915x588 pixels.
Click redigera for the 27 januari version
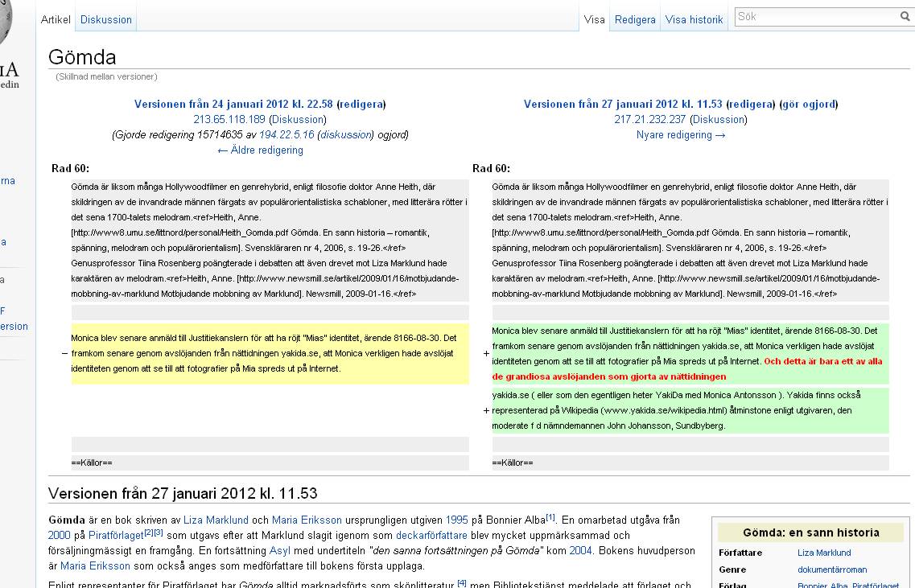751,104
